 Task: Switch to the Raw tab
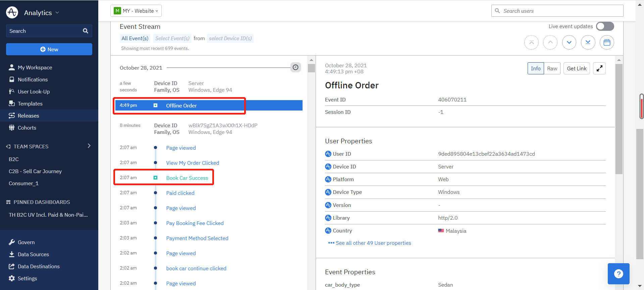pyautogui.click(x=552, y=68)
